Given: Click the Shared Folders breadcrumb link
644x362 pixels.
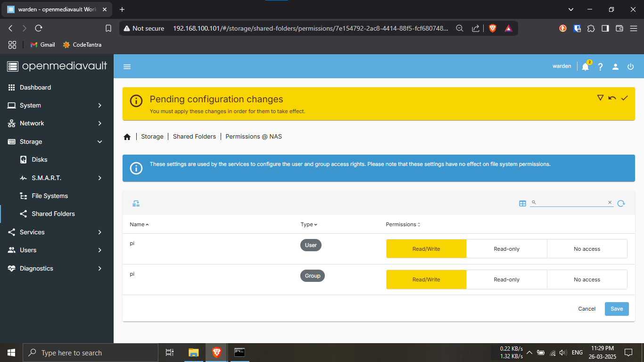Looking at the screenshot, I should pyautogui.click(x=194, y=137).
